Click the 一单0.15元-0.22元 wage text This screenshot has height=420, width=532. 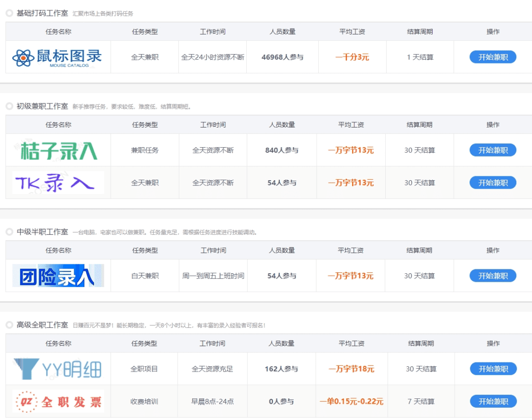[x=352, y=402]
